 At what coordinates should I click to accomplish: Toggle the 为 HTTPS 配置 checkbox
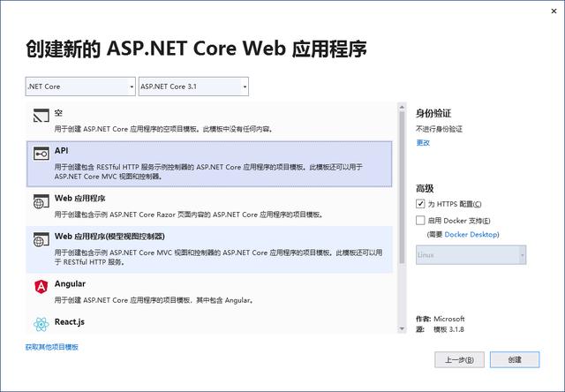[420, 204]
